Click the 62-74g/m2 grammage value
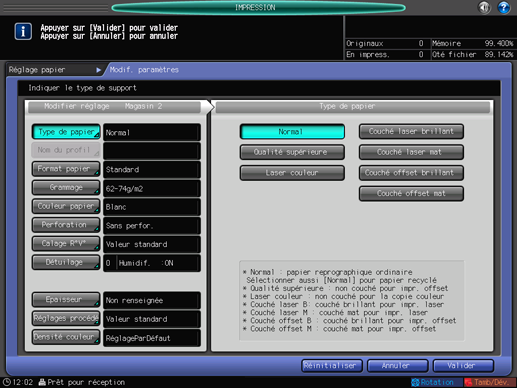The height and width of the screenshot is (388, 517). coord(152,188)
